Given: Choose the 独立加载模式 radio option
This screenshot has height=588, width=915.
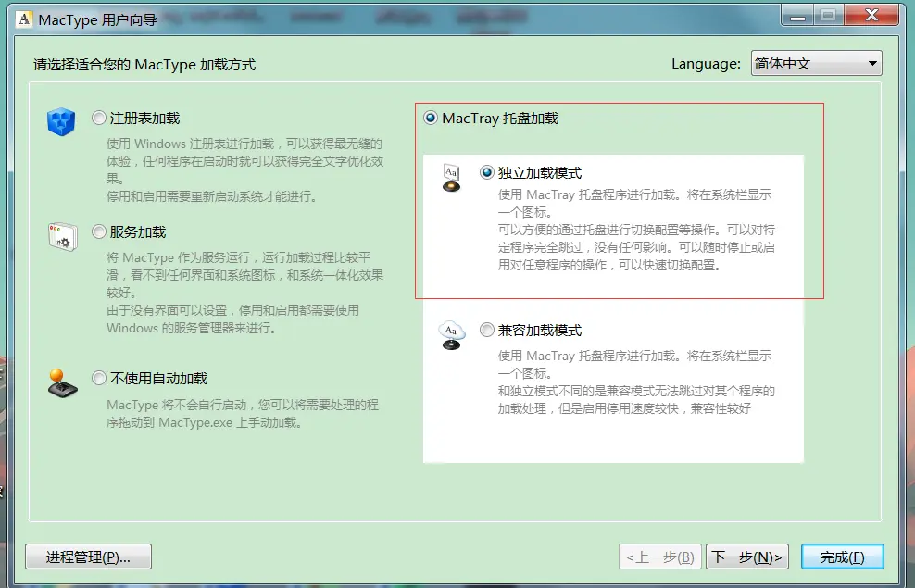Looking at the screenshot, I should (x=487, y=172).
